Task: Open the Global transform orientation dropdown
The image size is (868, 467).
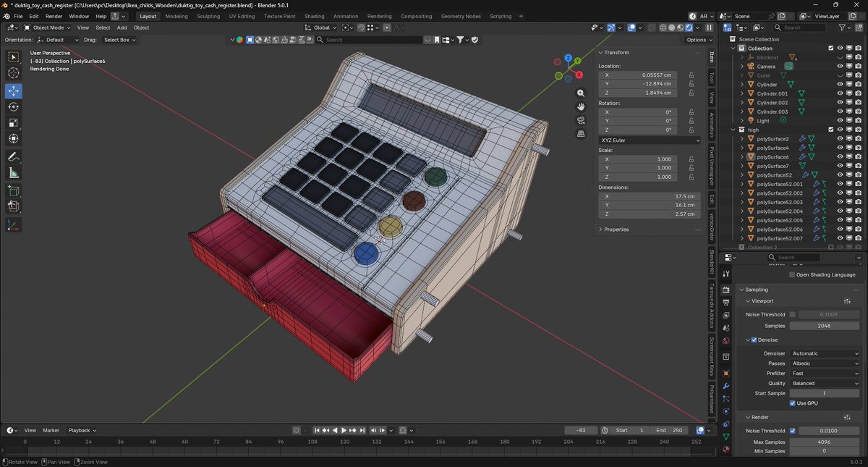Action: 320,28
